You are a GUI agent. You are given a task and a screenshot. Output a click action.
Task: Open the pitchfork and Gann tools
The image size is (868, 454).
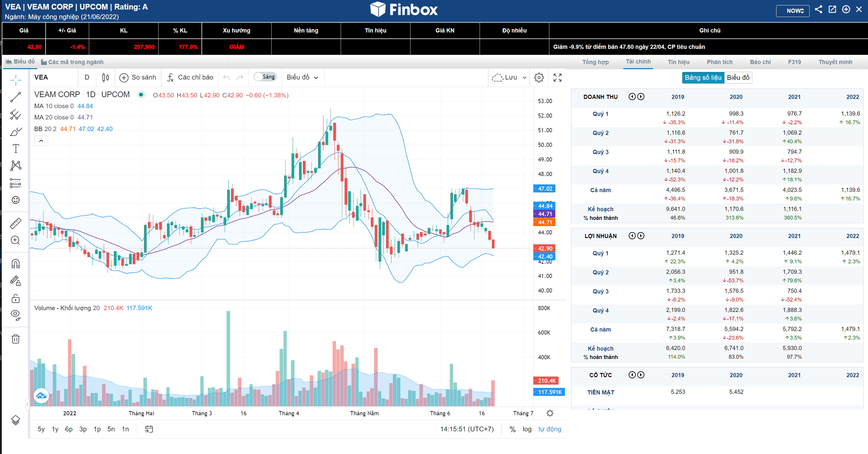(15, 114)
